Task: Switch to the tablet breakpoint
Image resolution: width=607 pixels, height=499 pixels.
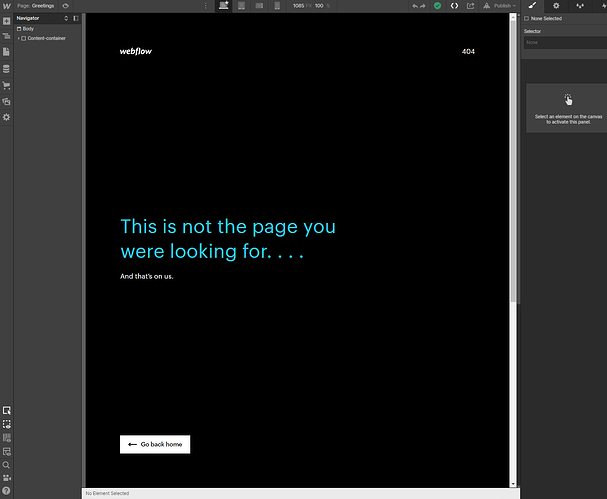Action: 241,6
